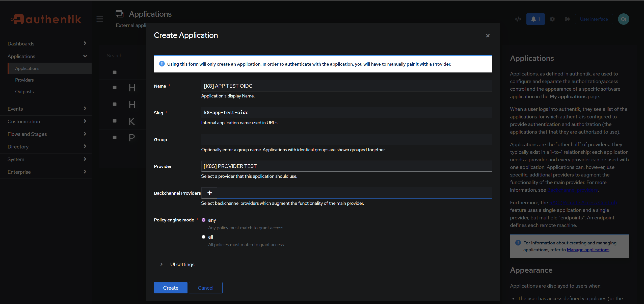Click the authentik logo
644x304 pixels.
click(x=46, y=19)
